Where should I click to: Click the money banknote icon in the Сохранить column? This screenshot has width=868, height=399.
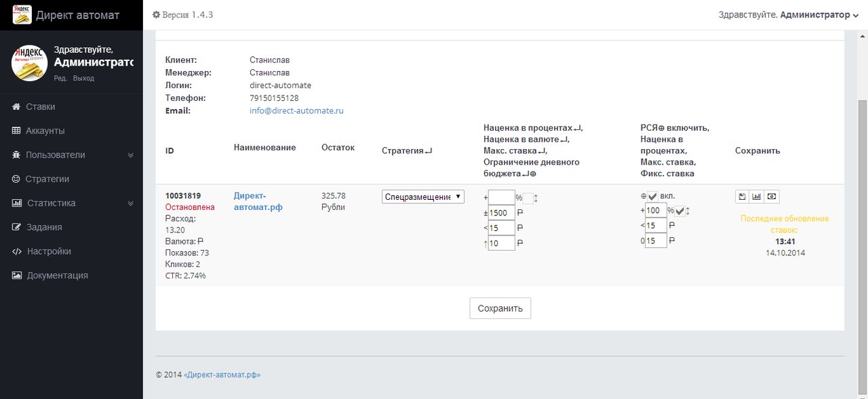coord(772,196)
